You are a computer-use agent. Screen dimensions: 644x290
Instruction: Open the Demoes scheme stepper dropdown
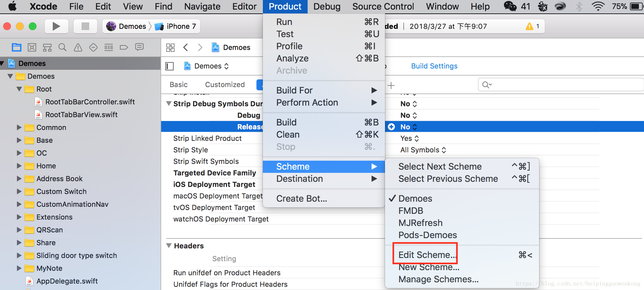[226, 66]
